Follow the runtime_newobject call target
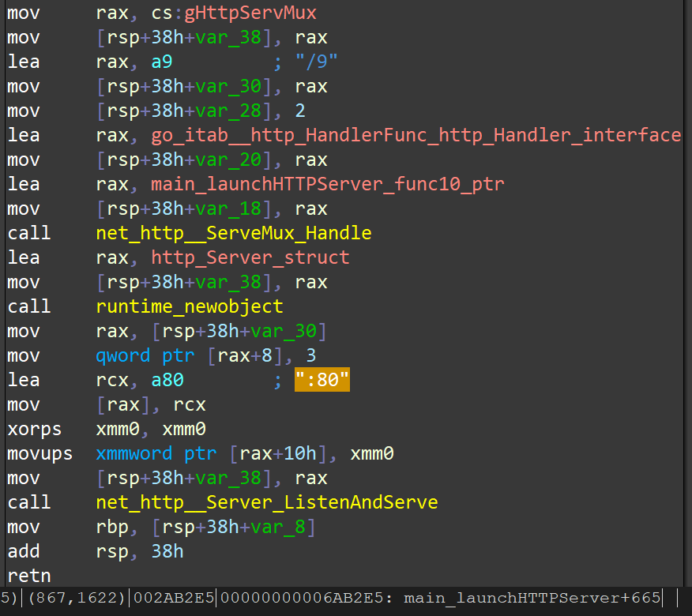The width and height of the screenshot is (692, 616). pos(190,306)
